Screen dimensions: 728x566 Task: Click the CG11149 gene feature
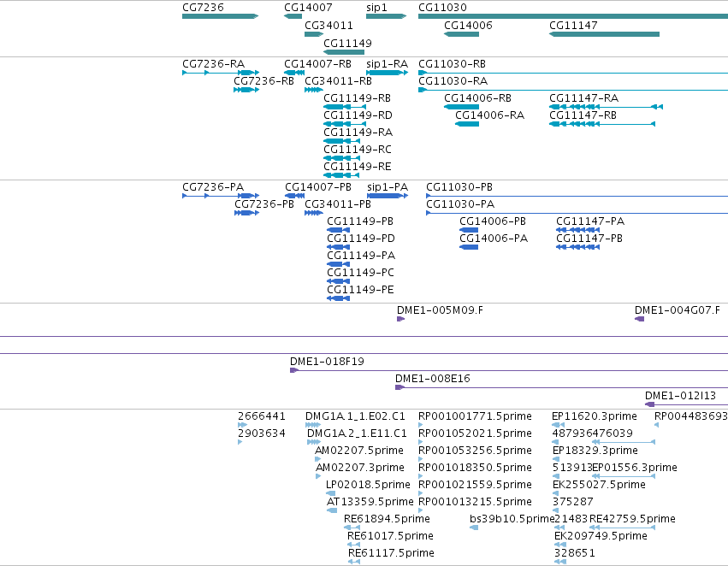(344, 52)
